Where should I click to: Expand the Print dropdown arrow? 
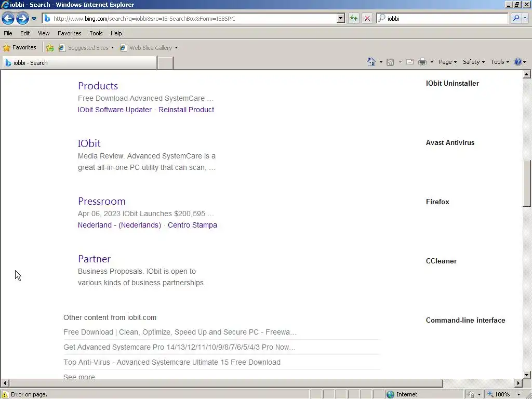point(432,62)
